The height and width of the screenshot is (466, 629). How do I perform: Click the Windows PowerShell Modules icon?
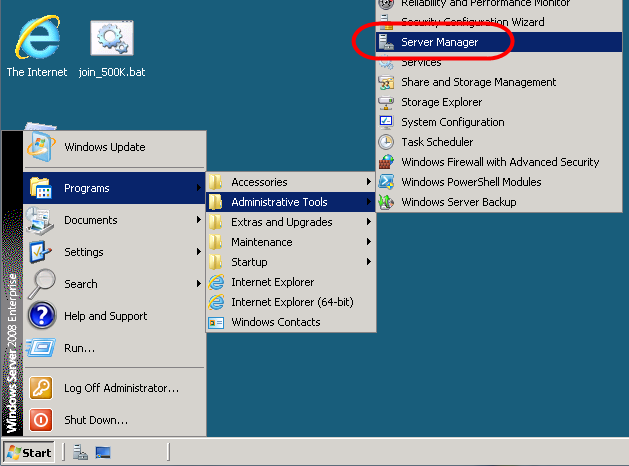click(x=386, y=182)
